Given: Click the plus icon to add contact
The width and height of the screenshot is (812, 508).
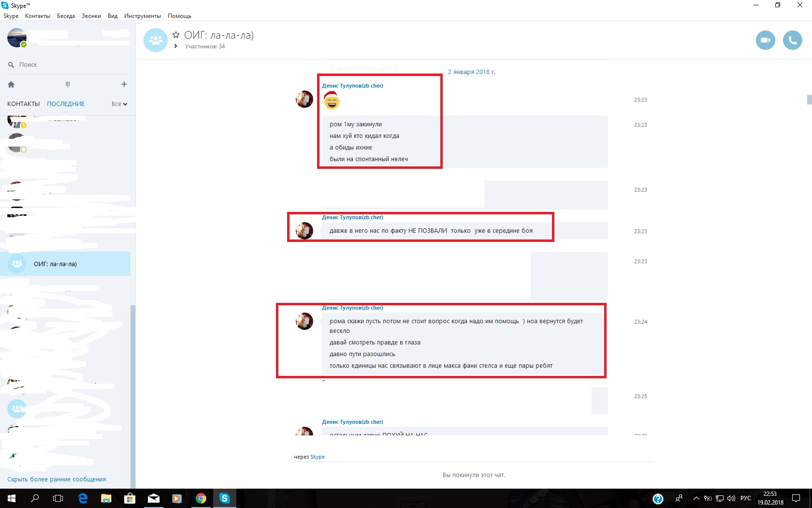Looking at the screenshot, I should pos(124,84).
